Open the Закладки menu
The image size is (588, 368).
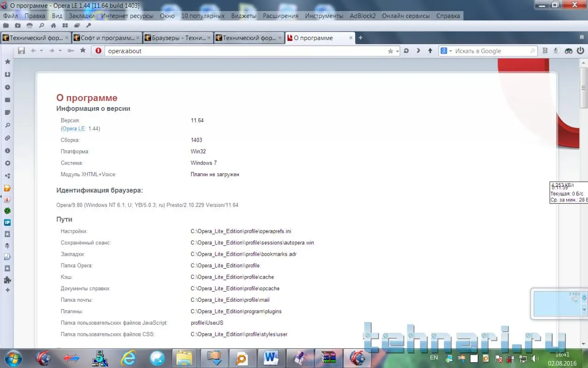[x=82, y=16]
